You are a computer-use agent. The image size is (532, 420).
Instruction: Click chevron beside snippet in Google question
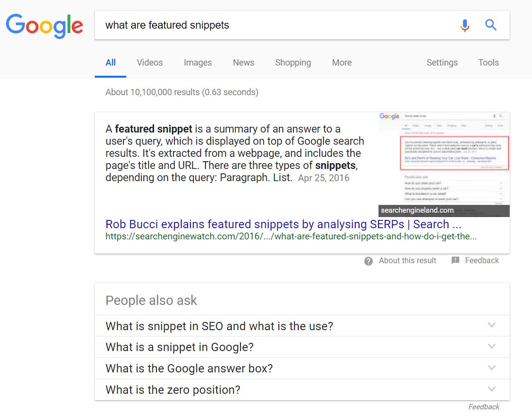click(x=492, y=347)
